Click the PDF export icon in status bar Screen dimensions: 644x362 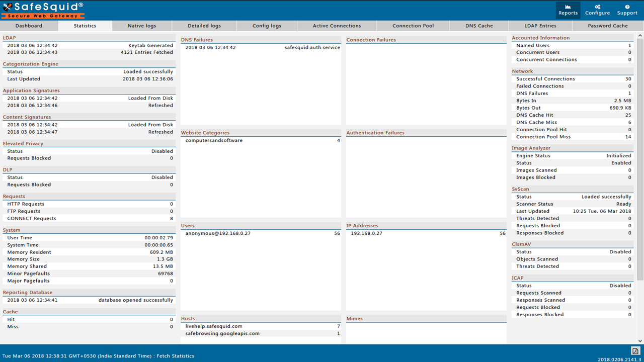635,350
